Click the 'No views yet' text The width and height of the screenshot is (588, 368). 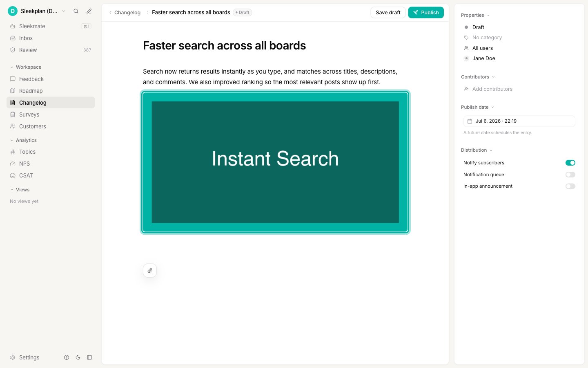point(24,201)
